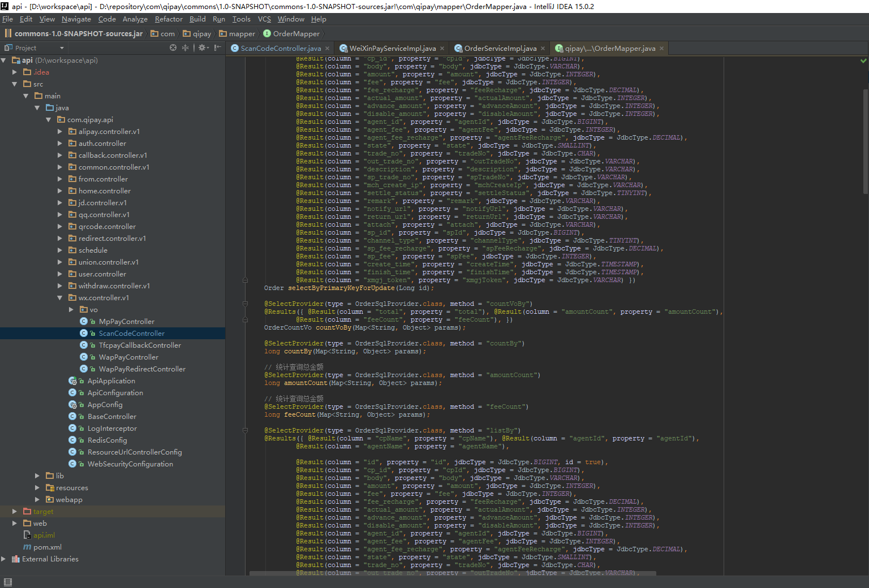Click the green inspection checkmark indicator
This screenshot has height=588, width=869.
(x=863, y=60)
